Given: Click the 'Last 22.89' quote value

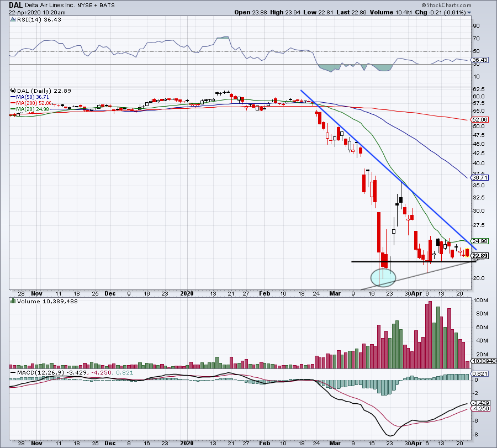Looking at the screenshot, I should pos(351,12).
